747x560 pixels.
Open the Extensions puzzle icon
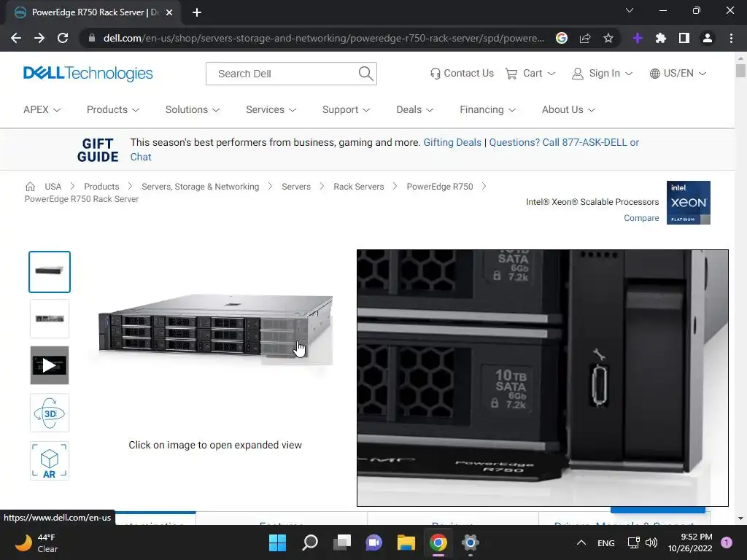[x=661, y=38]
